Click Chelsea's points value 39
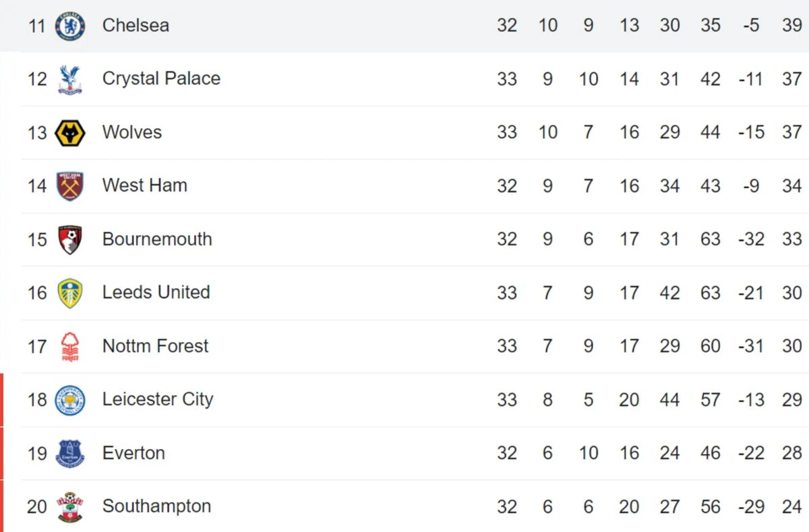The image size is (809, 532). (x=791, y=26)
